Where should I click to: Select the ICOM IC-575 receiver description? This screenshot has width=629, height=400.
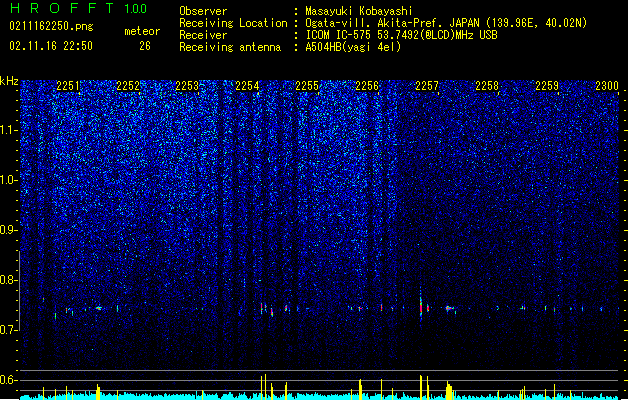click(x=402, y=35)
